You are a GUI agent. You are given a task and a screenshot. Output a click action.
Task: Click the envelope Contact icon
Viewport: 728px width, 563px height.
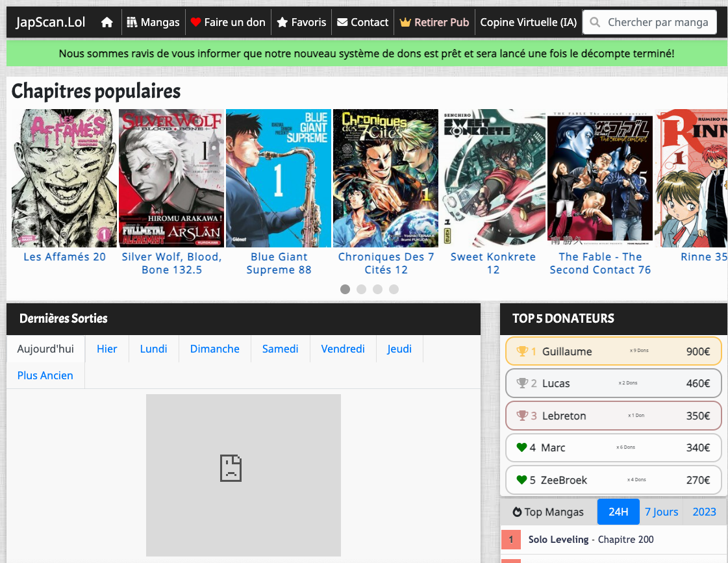[x=342, y=22]
